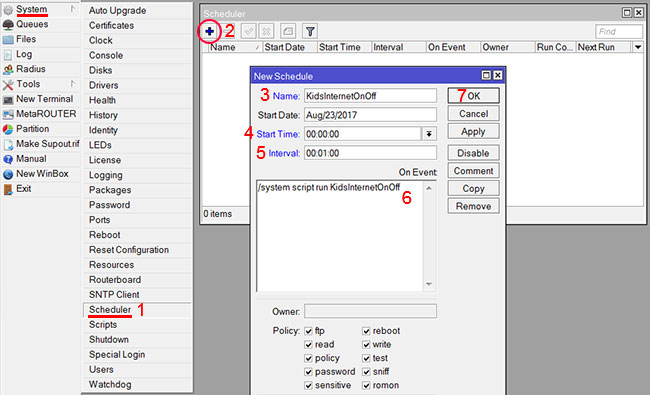
Task: Sort by the Next Run column header
Action: point(604,47)
